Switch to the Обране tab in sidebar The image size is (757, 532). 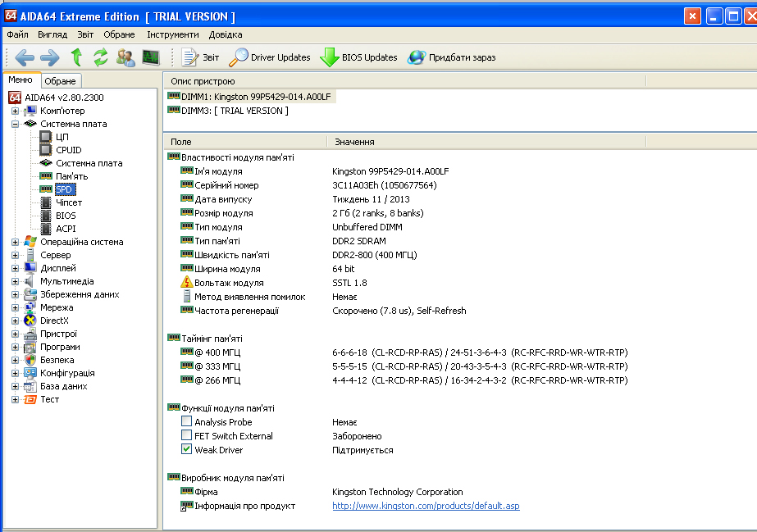[x=61, y=81]
